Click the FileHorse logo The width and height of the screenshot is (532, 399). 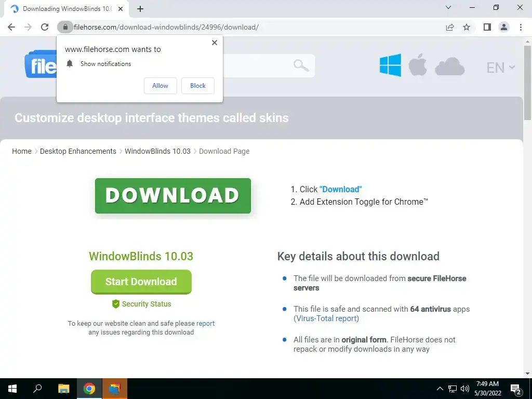[41, 64]
